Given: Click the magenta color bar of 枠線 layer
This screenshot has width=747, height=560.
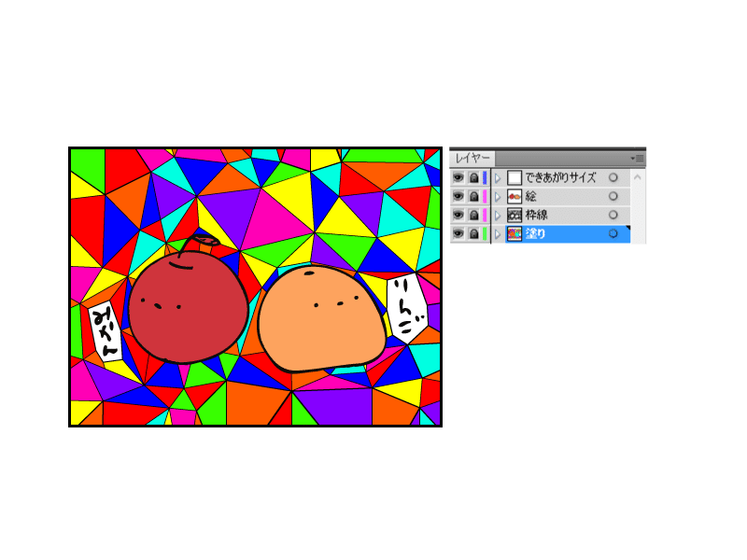Looking at the screenshot, I should pyautogui.click(x=485, y=215).
